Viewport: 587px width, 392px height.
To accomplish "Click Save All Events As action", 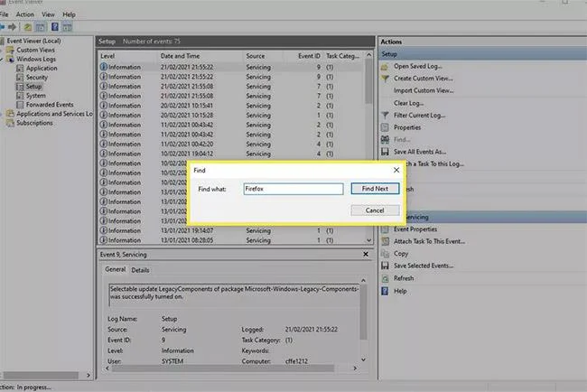I will point(420,152).
